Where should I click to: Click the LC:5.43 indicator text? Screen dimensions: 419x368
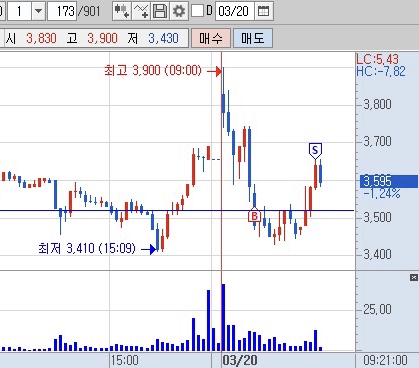click(x=377, y=59)
